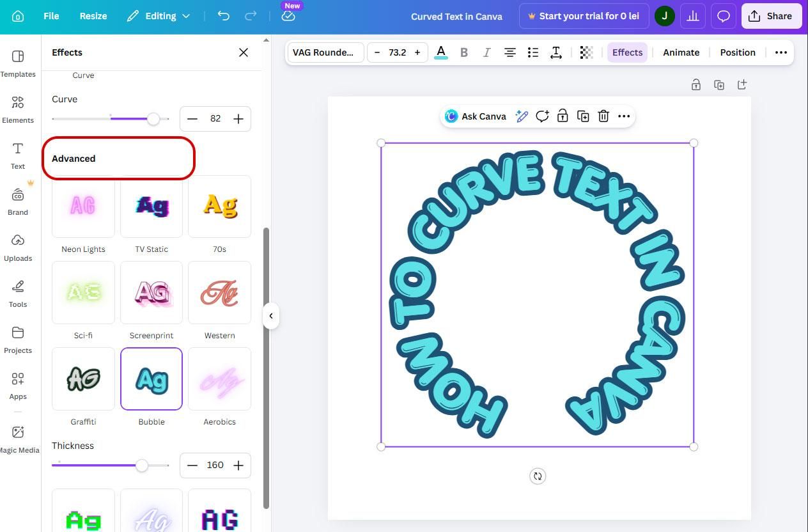Rotate the text via rotate handle
This screenshot has width=808, height=532.
click(x=538, y=476)
